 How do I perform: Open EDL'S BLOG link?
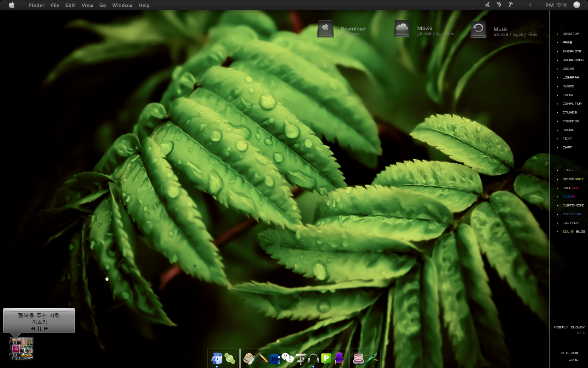pos(574,231)
